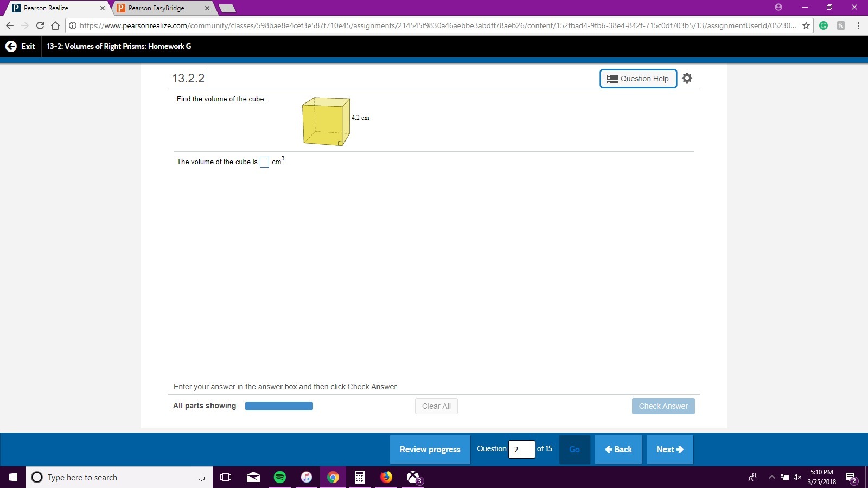
Task: Click the Clear All button
Action: click(436, 406)
